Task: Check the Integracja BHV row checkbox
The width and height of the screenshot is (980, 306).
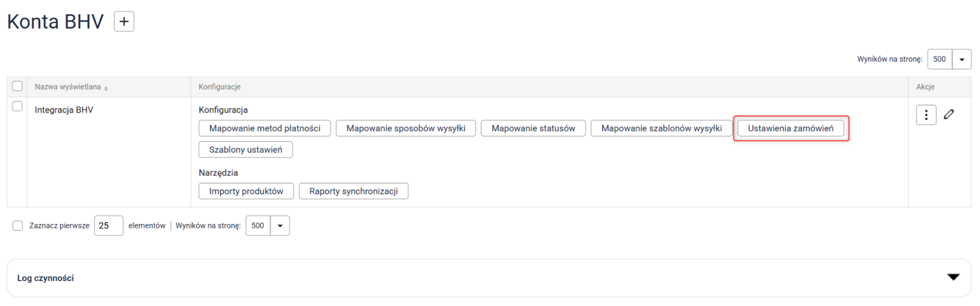Action: point(17,106)
